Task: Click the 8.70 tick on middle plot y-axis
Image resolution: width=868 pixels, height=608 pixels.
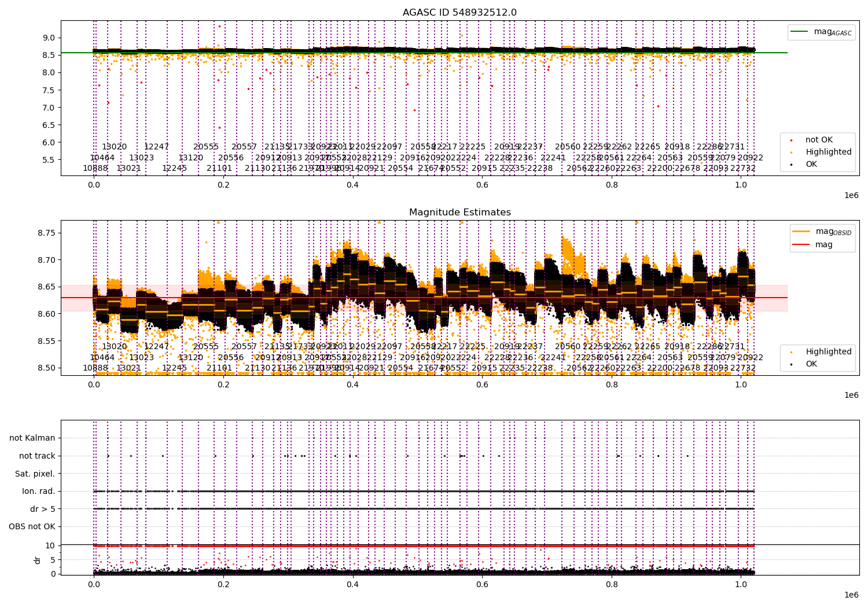Action: pyautogui.click(x=46, y=260)
